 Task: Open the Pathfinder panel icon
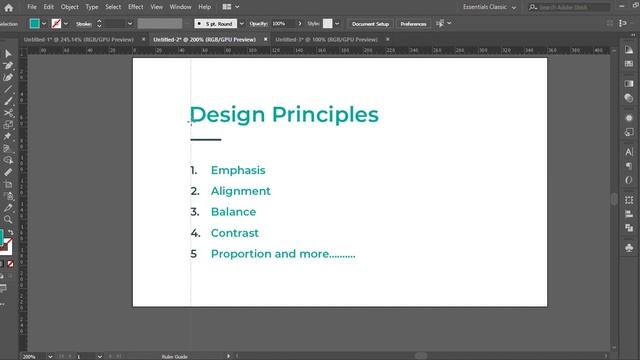[x=629, y=228]
